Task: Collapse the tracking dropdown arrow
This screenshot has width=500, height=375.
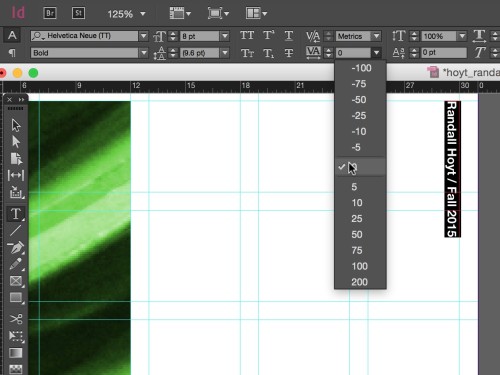Action: (376, 53)
